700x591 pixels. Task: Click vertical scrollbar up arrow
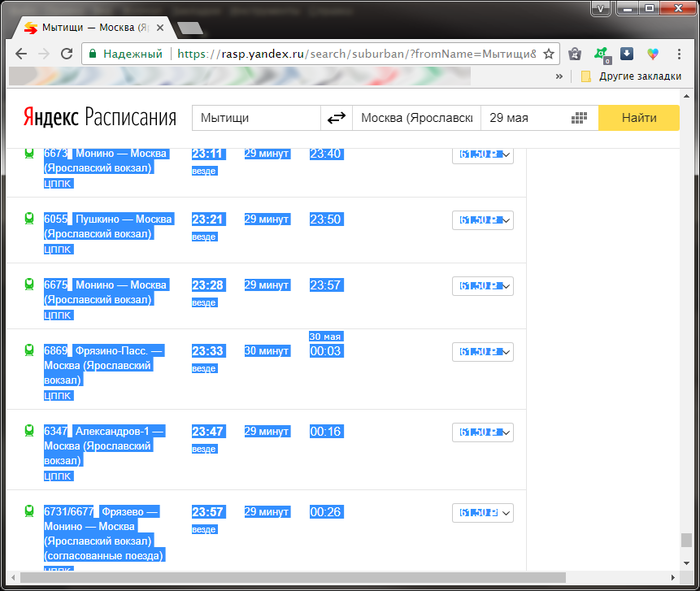coord(686,96)
